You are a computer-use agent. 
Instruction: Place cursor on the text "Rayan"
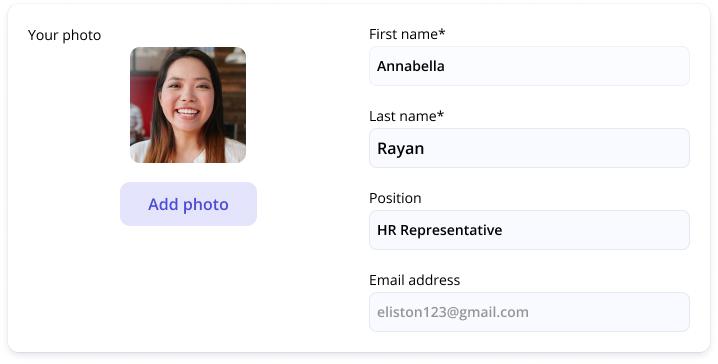pyautogui.click(x=401, y=148)
